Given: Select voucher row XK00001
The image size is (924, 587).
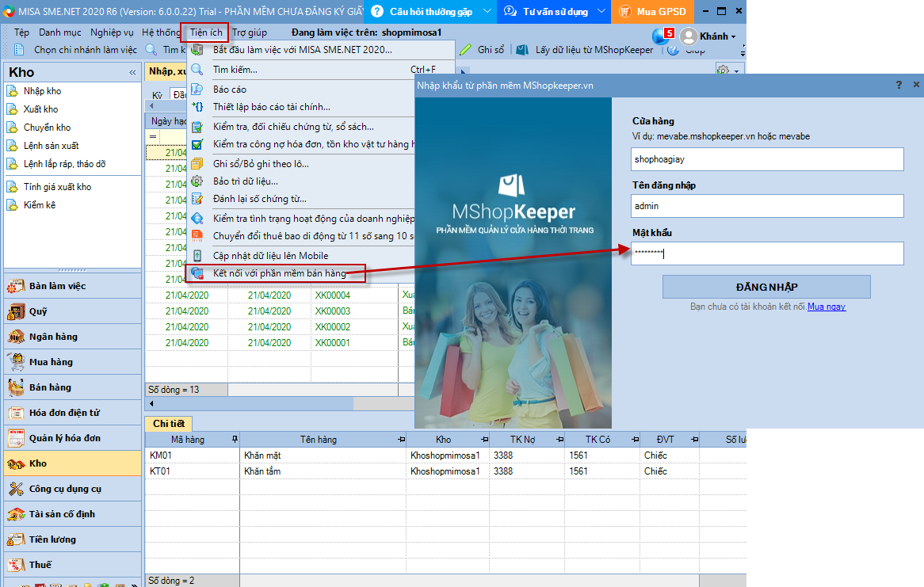Looking at the screenshot, I should click(280, 343).
